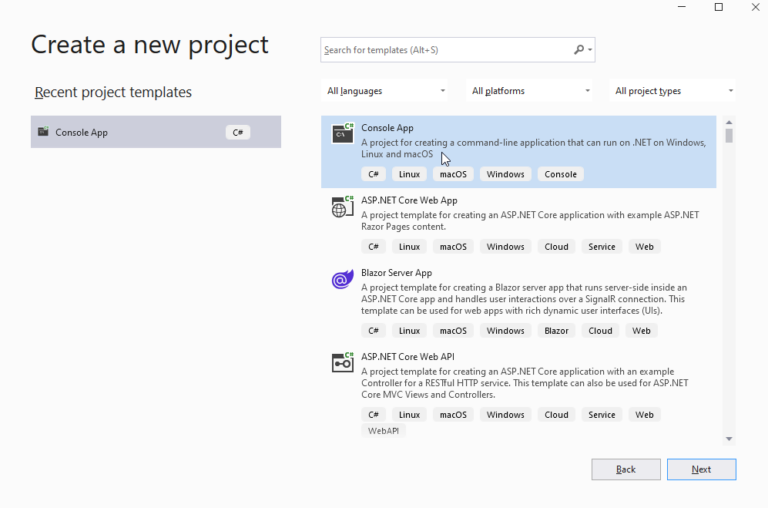Click the search magnifier icon
This screenshot has width=768, height=508.
579,50
